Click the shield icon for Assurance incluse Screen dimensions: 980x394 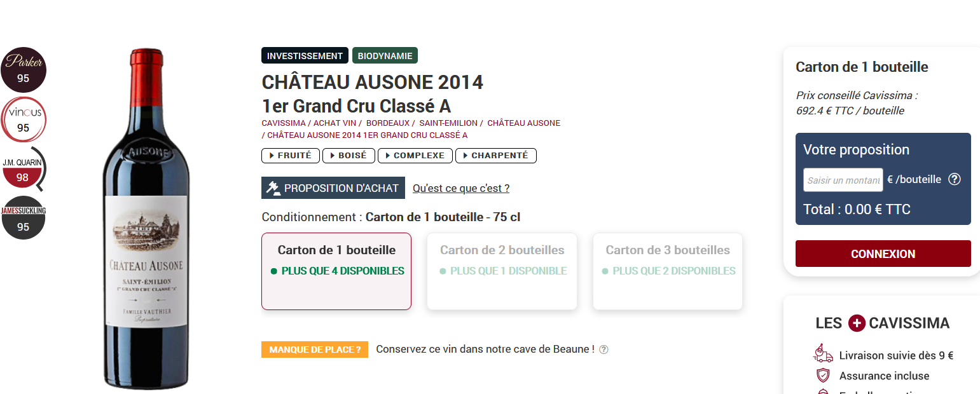823,376
